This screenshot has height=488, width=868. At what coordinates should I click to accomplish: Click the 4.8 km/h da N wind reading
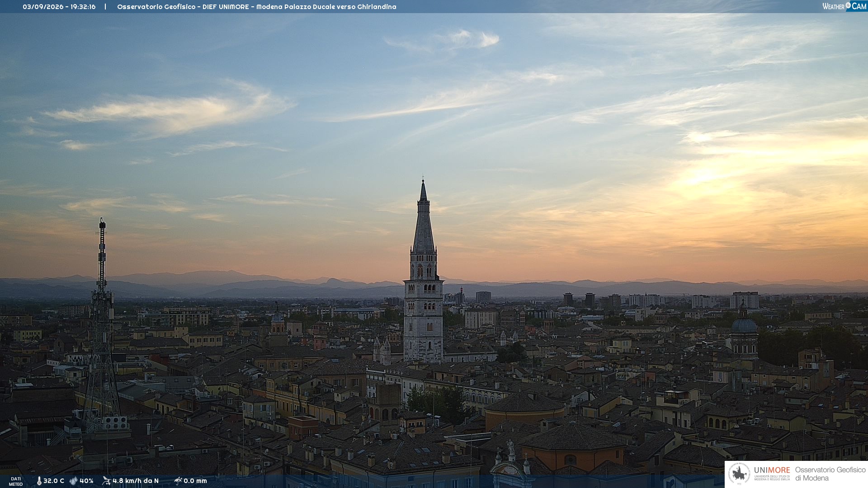136,481
